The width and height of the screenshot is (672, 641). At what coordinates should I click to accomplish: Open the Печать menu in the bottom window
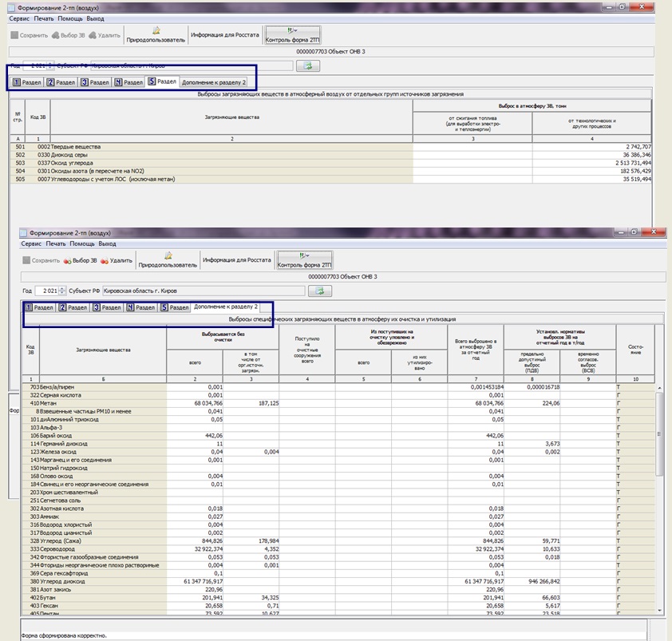click(55, 243)
